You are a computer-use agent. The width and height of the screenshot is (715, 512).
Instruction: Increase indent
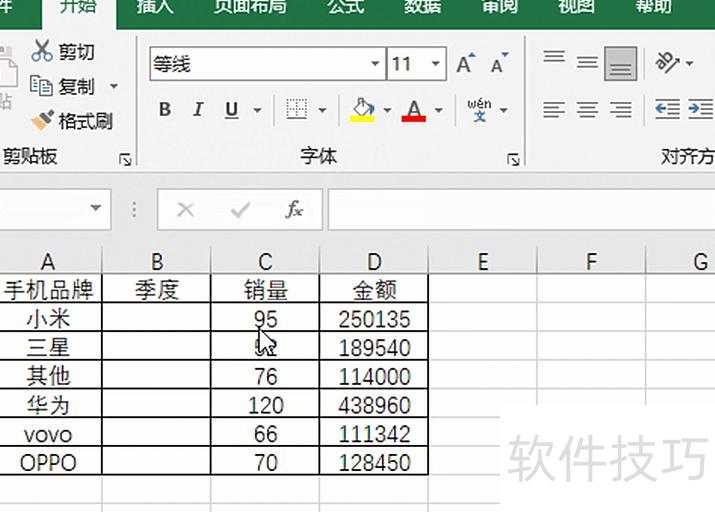point(701,109)
